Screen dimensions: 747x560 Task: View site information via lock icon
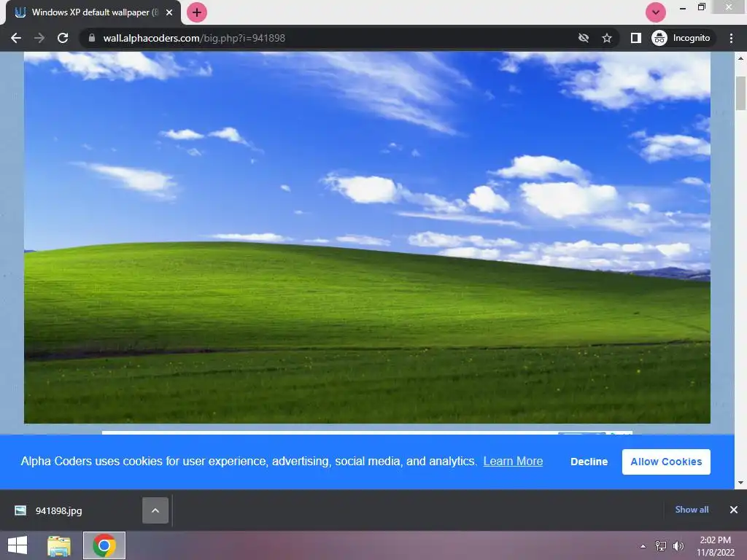(92, 38)
